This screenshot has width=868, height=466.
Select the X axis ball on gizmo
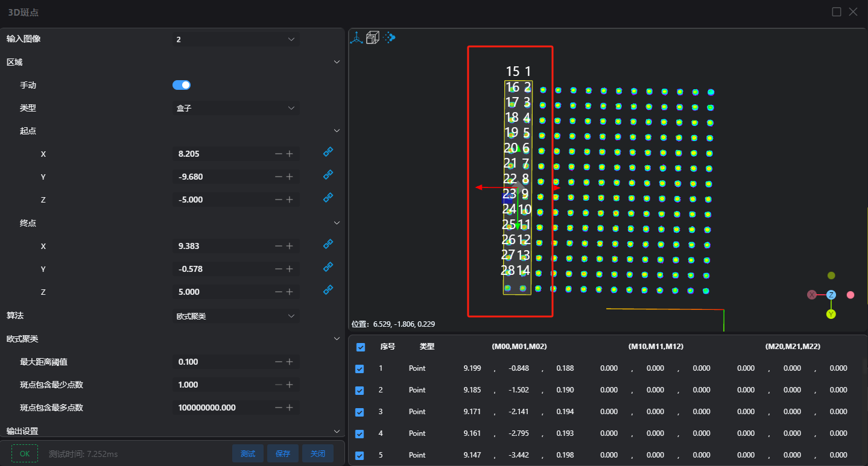point(812,295)
